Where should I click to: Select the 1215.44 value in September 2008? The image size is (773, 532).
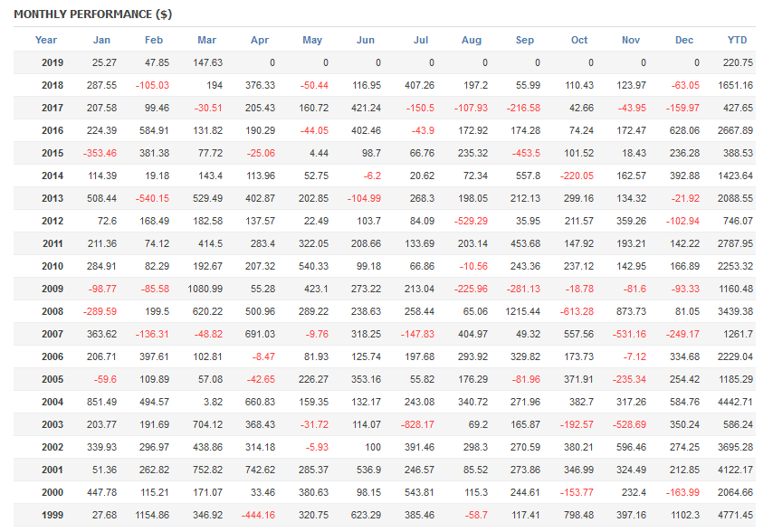coord(523,311)
